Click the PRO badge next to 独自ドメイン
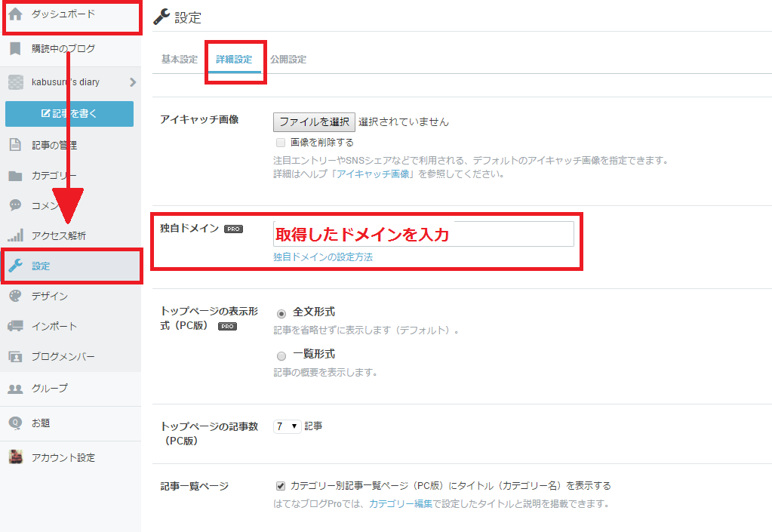This screenshot has height=532, width=772. click(233, 229)
